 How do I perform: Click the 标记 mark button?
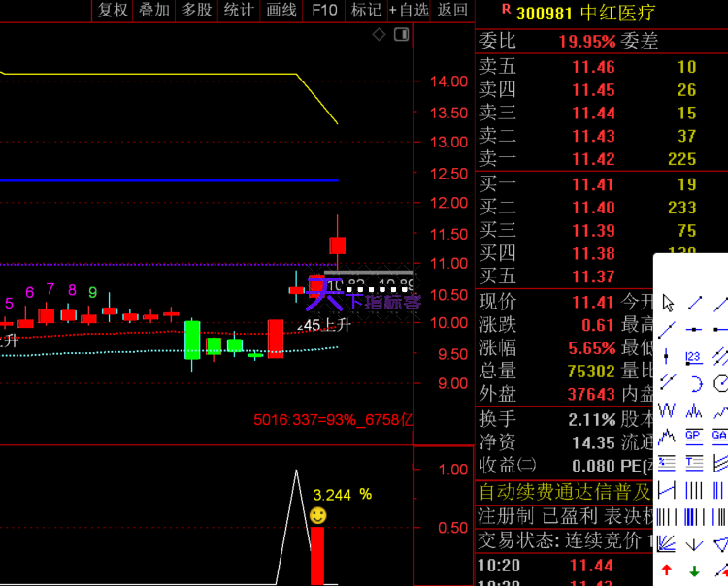[366, 11]
